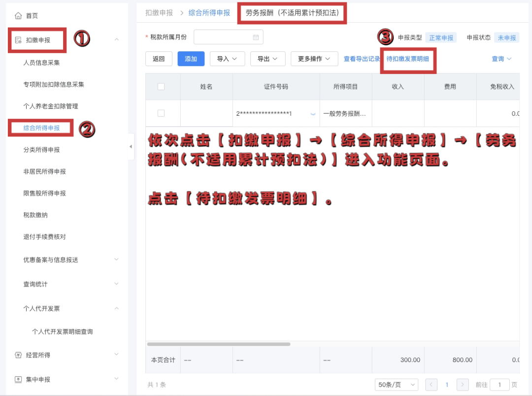Click the previous page arrow in pagination
The width and height of the screenshot is (532, 396).
pyautogui.click(x=432, y=384)
